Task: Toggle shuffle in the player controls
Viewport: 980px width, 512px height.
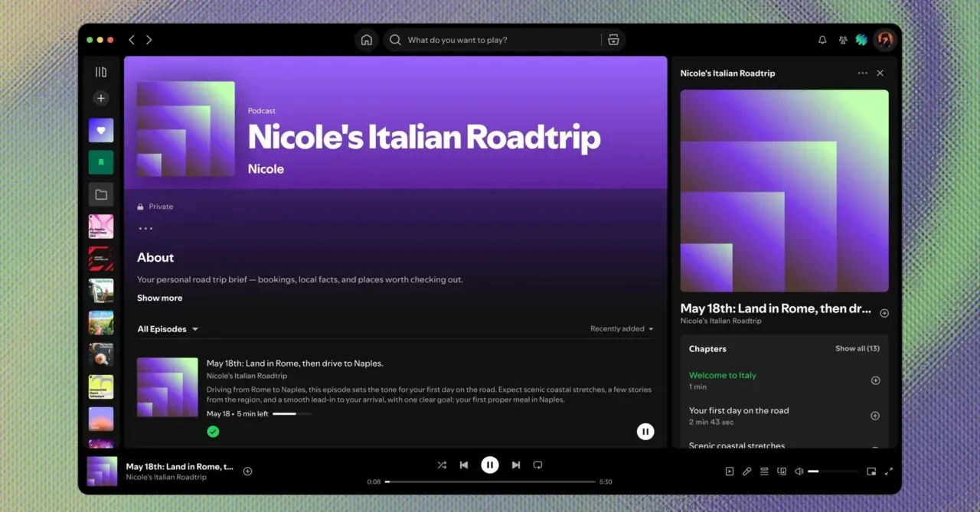Action: pyautogui.click(x=442, y=465)
